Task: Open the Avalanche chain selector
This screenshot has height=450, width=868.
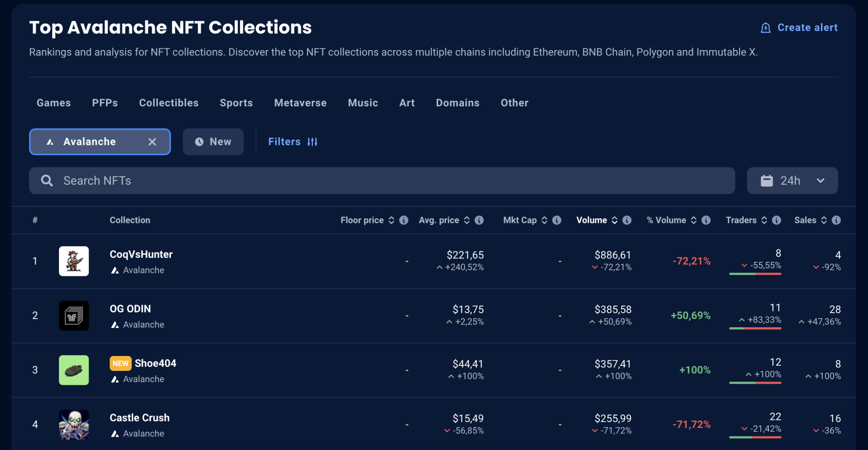Action: pyautogui.click(x=89, y=142)
